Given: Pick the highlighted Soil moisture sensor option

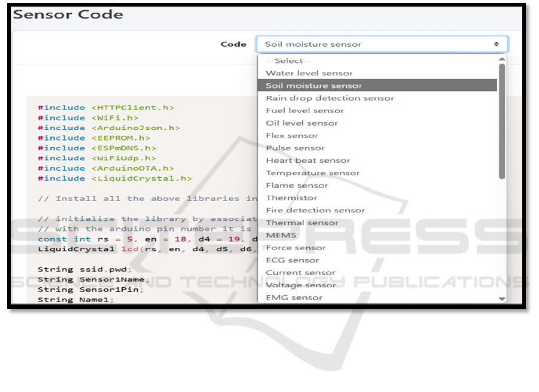Looking at the screenshot, I should pos(313,86).
